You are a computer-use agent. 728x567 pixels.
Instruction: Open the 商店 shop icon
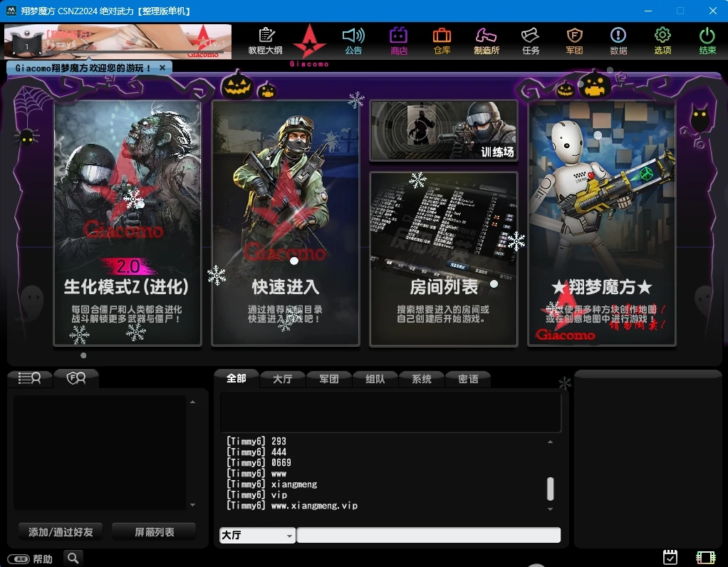click(x=398, y=41)
